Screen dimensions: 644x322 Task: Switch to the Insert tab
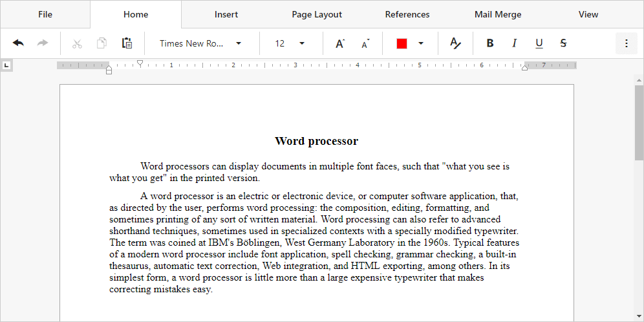pyautogui.click(x=226, y=14)
